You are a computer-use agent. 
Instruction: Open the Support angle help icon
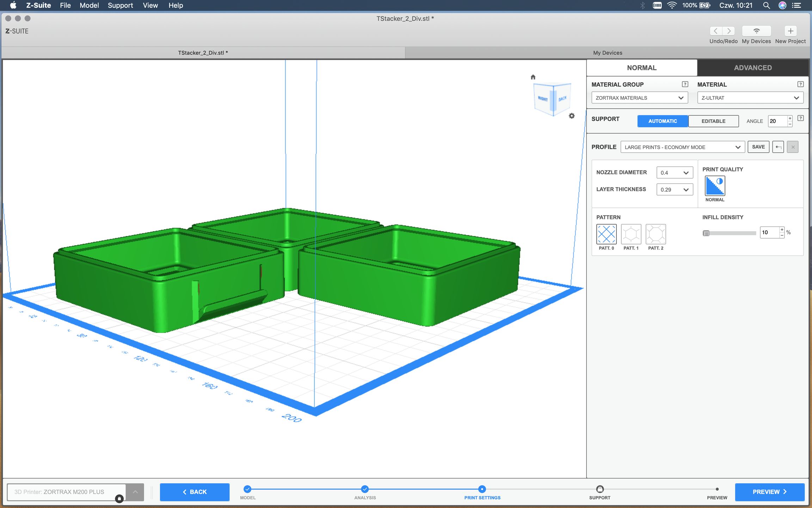click(x=800, y=118)
